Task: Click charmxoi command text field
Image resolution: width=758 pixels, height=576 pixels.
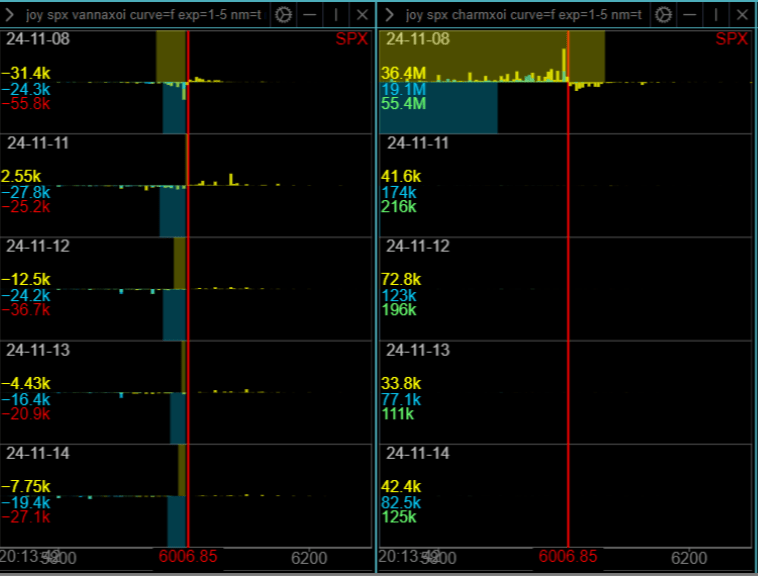Action: pyautogui.click(x=524, y=15)
